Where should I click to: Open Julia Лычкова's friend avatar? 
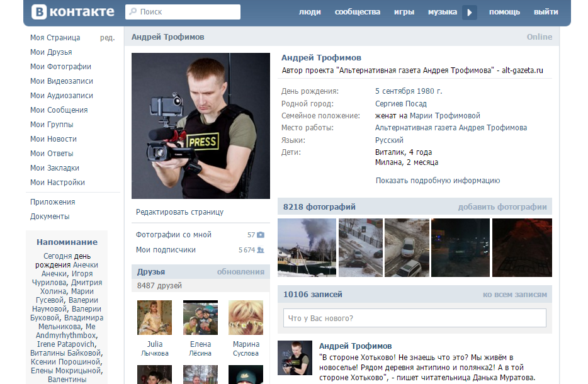[154, 317]
